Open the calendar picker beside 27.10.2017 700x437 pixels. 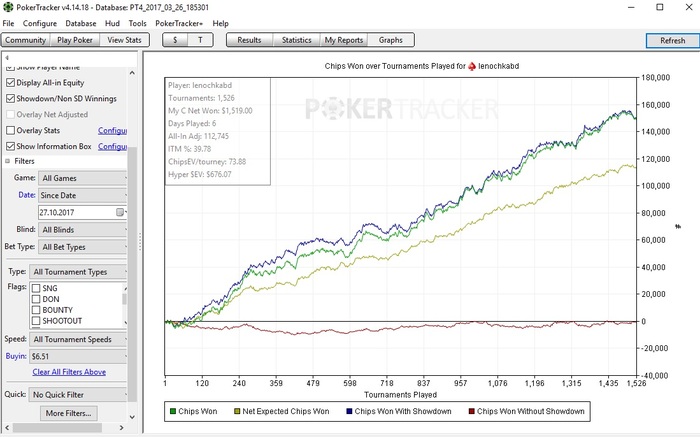click(x=121, y=212)
